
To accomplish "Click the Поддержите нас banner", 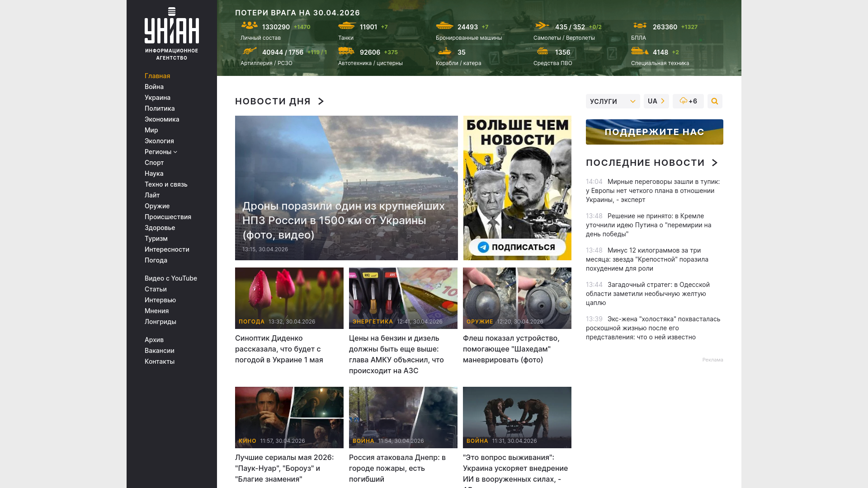I will 655,132.
